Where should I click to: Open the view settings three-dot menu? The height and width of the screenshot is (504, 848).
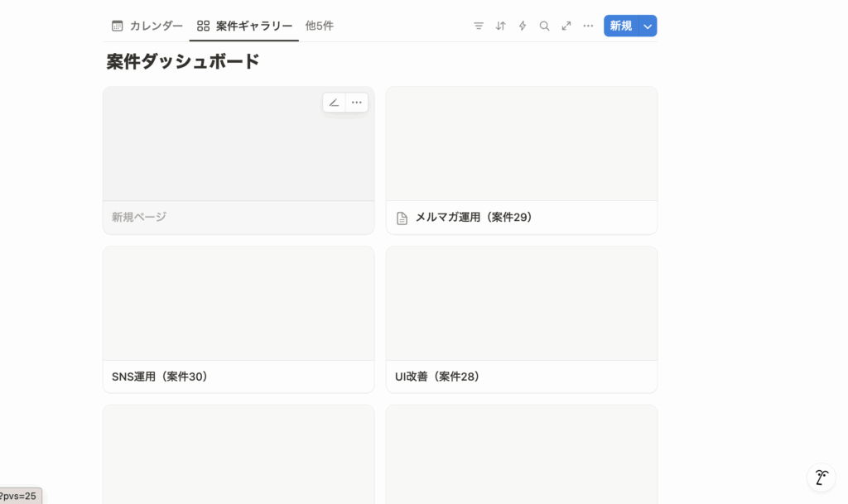point(588,26)
